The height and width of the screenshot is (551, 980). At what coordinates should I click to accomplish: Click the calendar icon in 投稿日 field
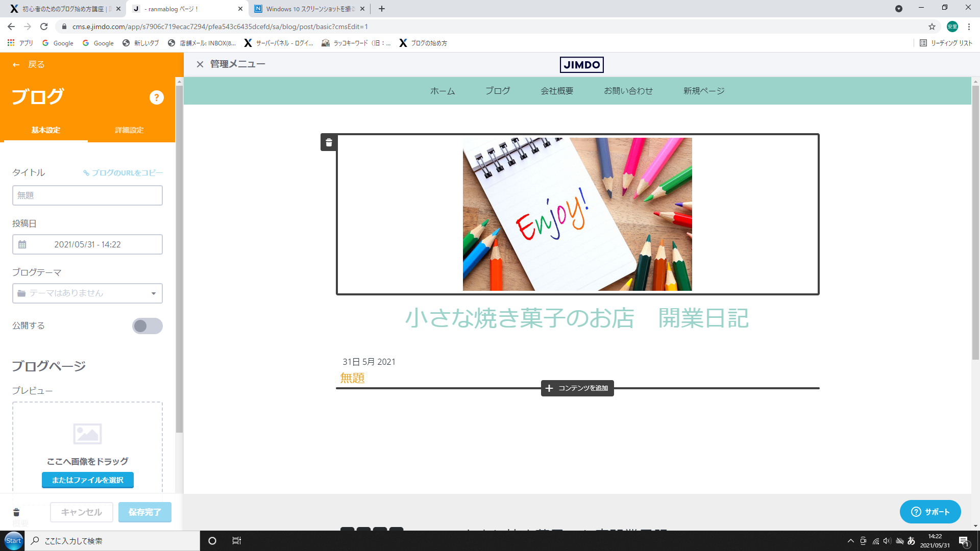(x=22, y=245)
